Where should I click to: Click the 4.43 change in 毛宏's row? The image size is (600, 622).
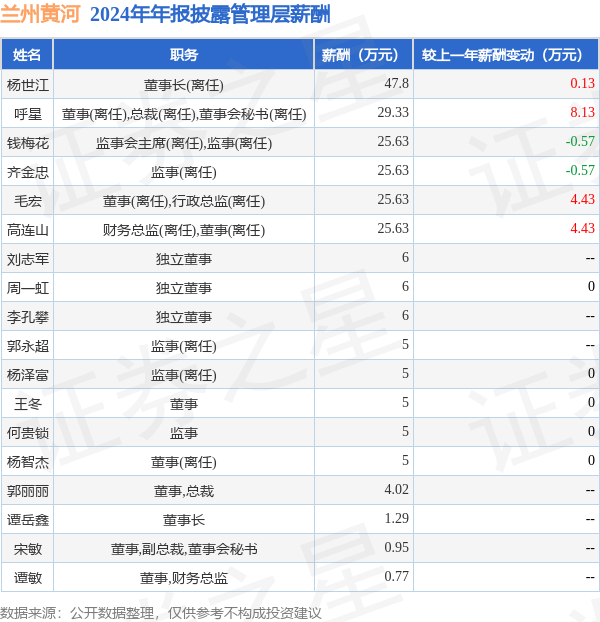583,200
